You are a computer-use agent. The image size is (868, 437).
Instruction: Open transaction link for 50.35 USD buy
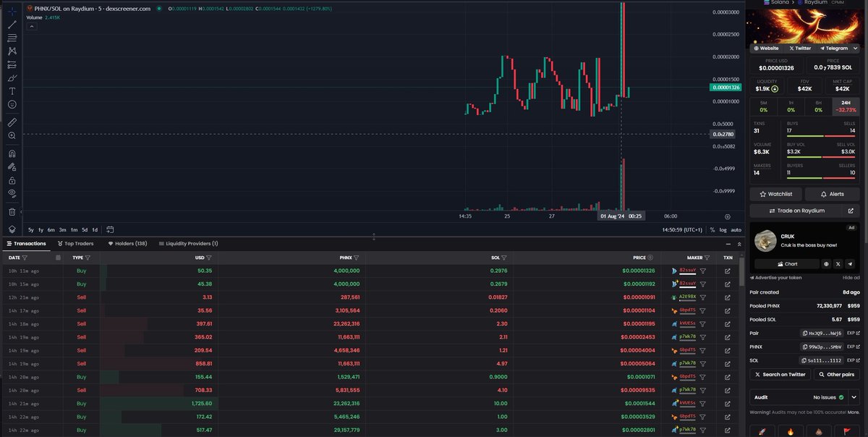[x=727, y=271]
